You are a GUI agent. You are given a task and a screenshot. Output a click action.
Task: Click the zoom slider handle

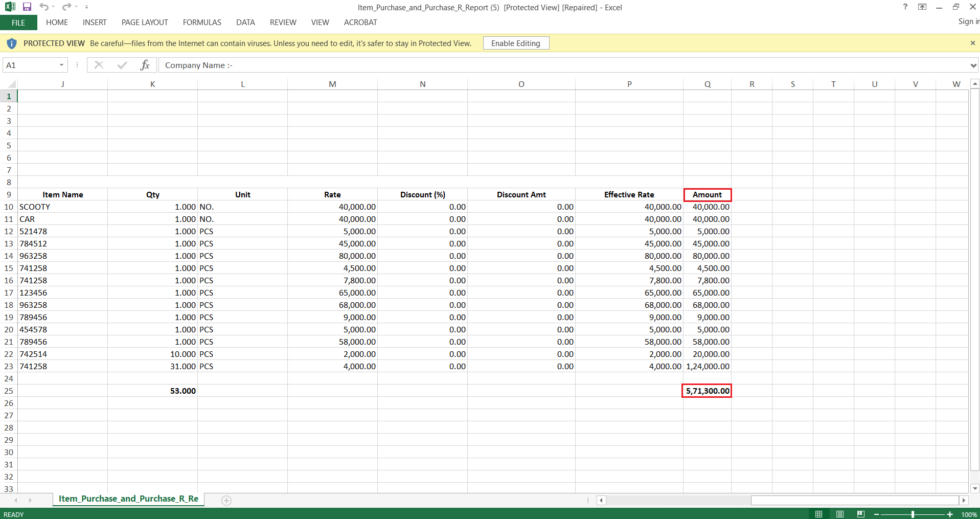click(913, 514)
